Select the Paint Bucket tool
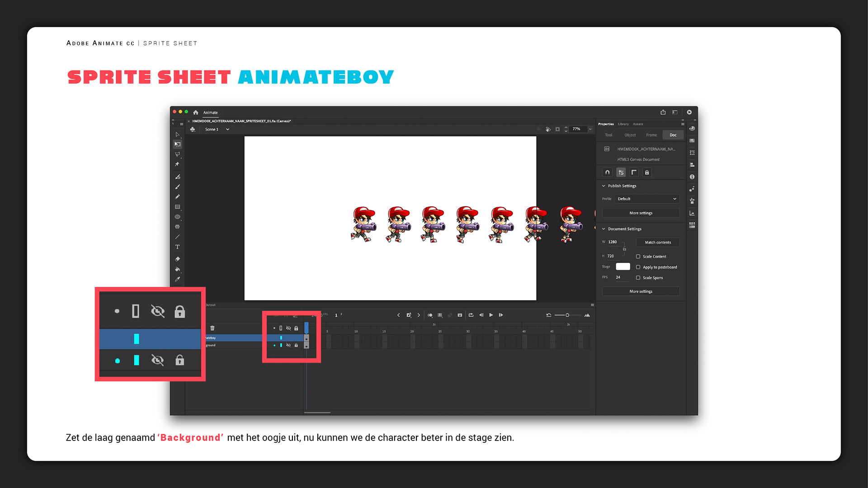Screen dimensions: 868x488 coord(178,269)
